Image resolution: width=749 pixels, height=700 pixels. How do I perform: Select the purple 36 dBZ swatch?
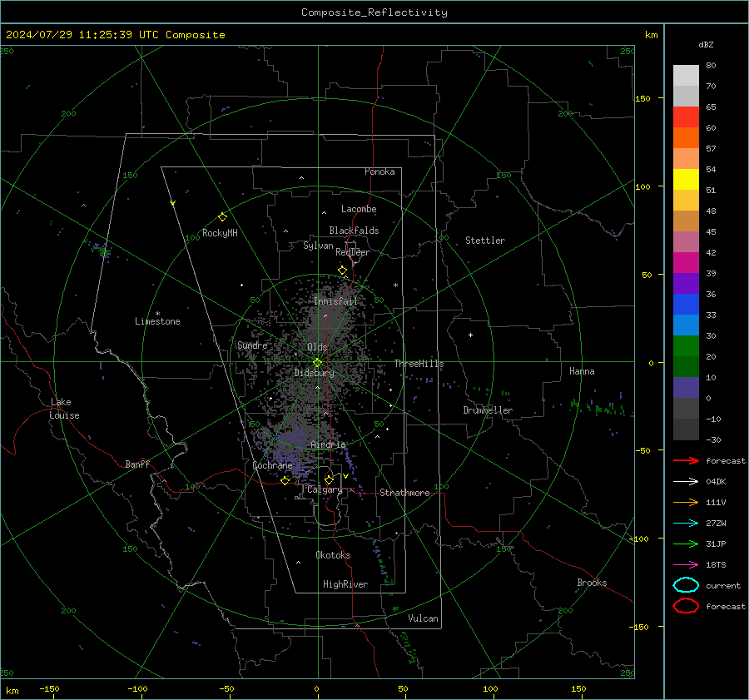pyautogui.click(x=686, y=283)
